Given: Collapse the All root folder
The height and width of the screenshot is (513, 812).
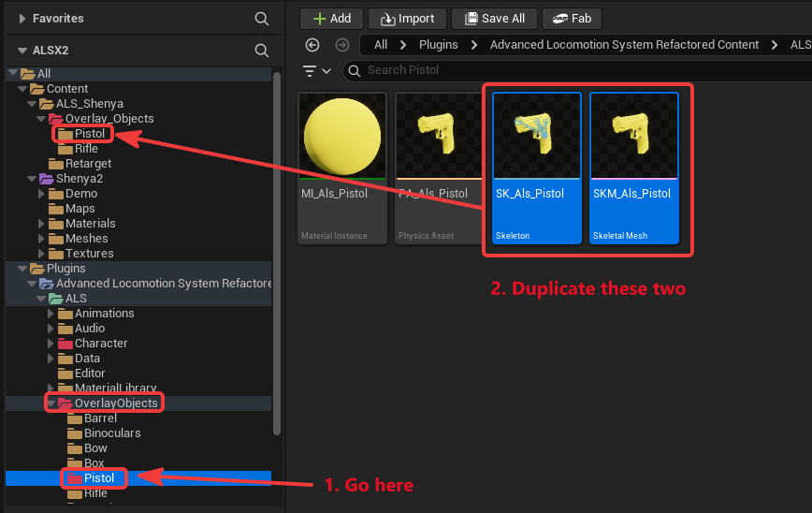Looking at the screenshot, I should pyautogui.click(x=13, y=73).
